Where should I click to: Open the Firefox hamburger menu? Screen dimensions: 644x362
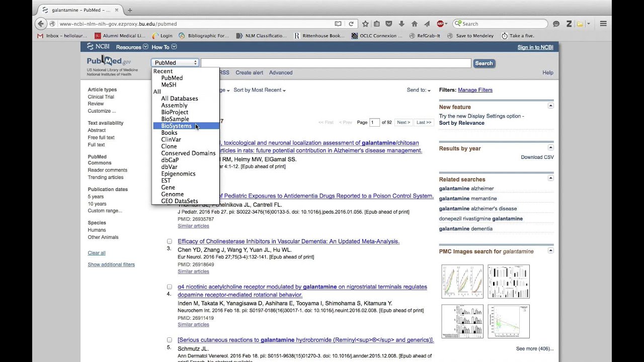603,24
